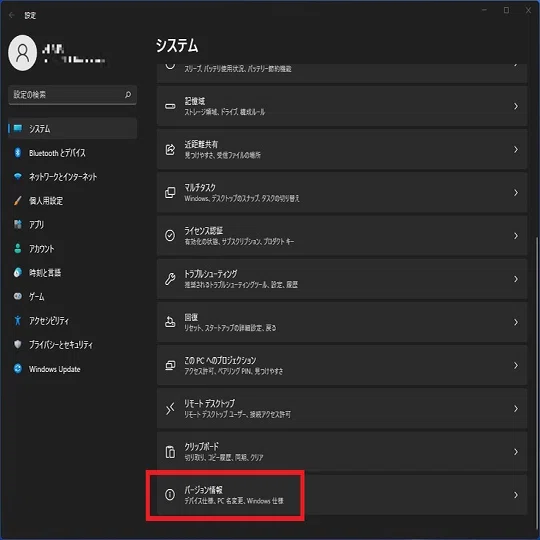
Task: Expand chevron on この PC へのプロジェクション row
Action: [x=516, y=365]
